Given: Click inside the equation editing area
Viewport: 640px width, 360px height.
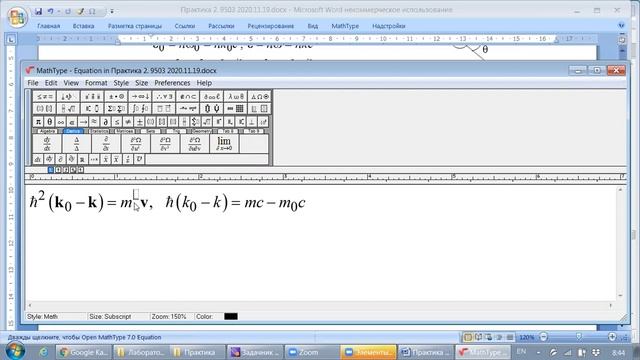Looking at the screenshot, I should pos(321,244).
